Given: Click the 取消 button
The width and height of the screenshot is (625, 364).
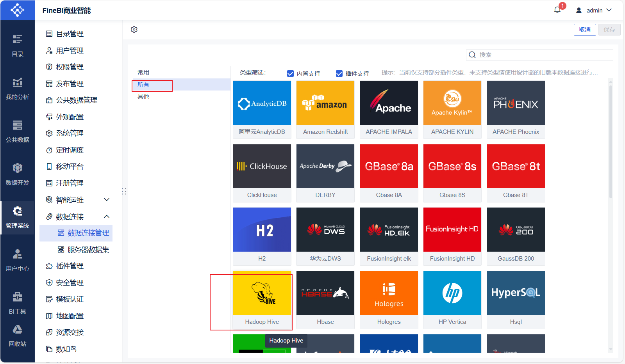Looking at the screenshot, I should point(584,30).
